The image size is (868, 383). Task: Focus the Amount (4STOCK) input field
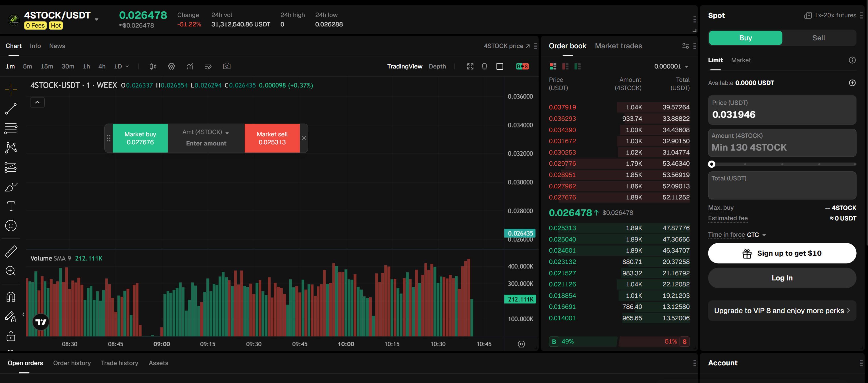782,143
